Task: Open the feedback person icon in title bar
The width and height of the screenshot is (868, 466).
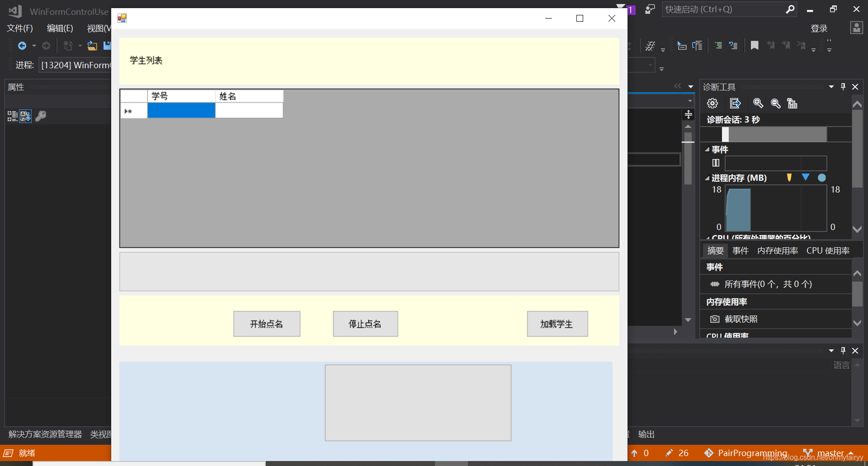Action: click(x=650, y=9)
